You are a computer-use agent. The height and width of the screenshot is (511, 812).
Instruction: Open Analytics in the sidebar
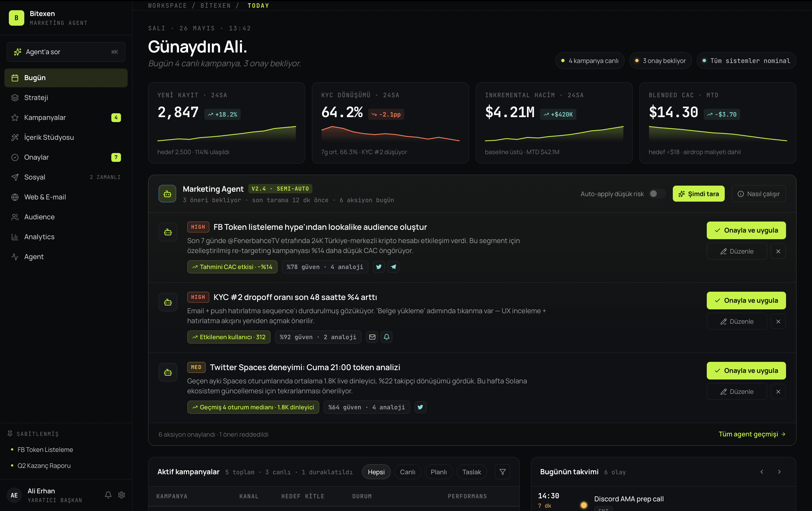click(66, 237)
